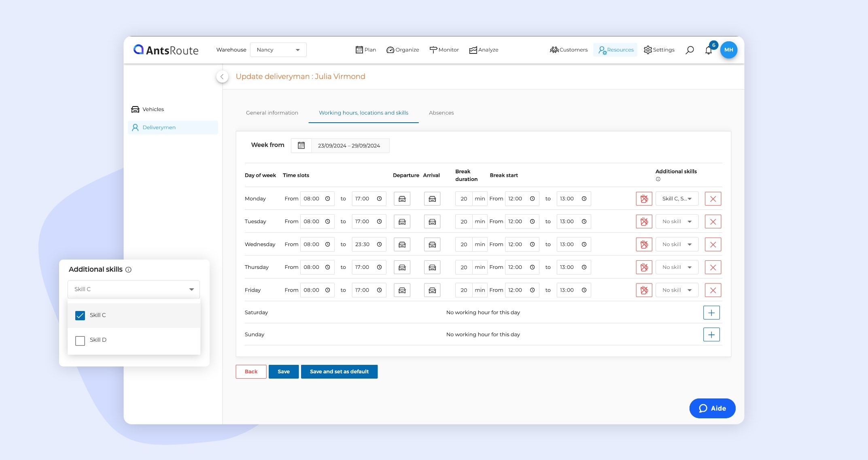Open Friday's No skill dropdown
This screenshot has width=868, height=460.
[677, 290]
